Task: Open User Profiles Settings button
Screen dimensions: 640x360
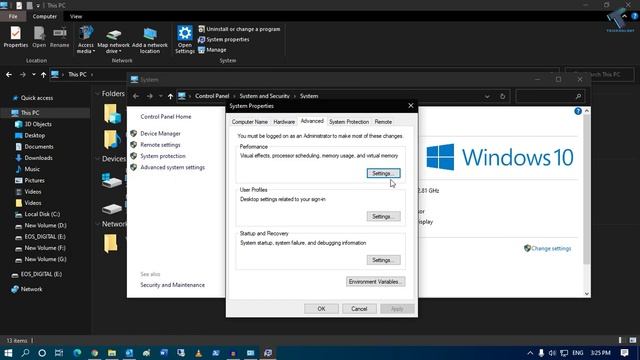Action: (383, 216)
